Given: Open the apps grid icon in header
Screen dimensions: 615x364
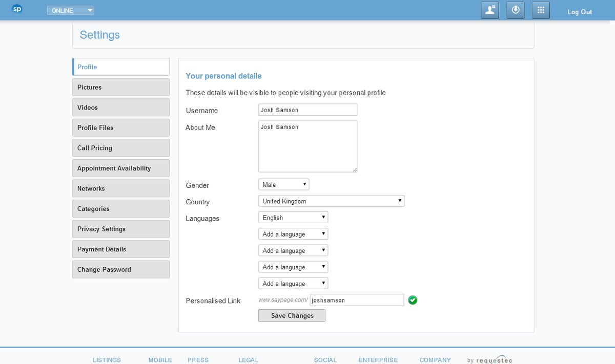Looking at the screenshot, I should [541, 10].
